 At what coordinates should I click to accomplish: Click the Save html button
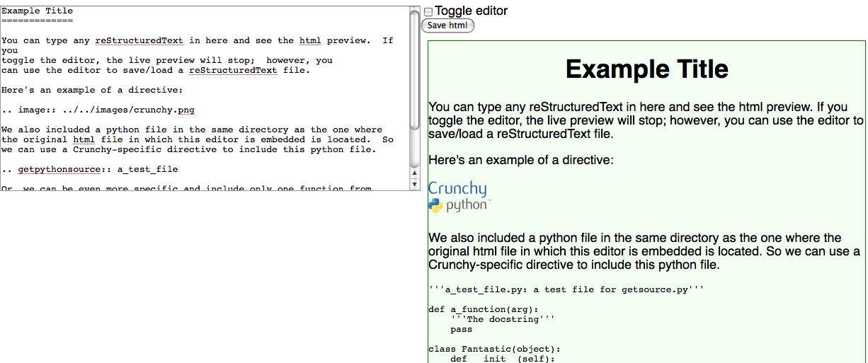click(x=447, y=25)
